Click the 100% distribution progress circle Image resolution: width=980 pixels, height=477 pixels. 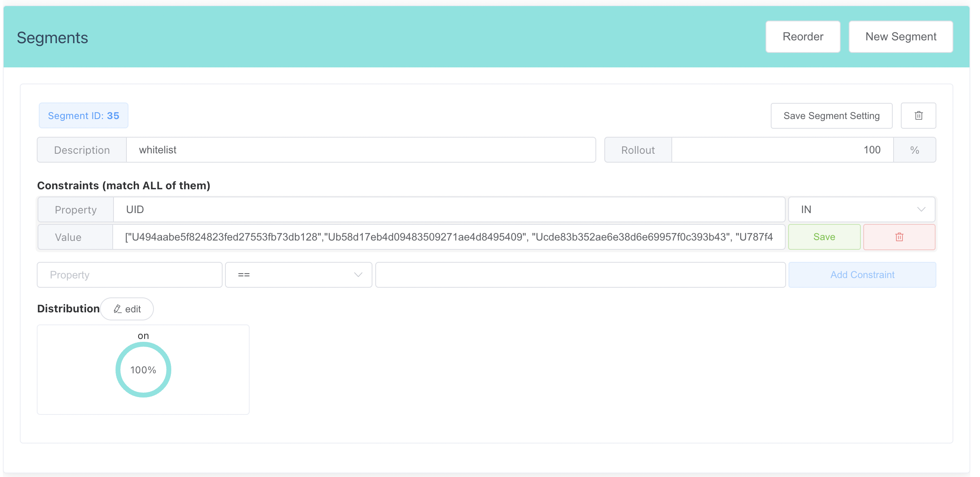(x=143, y=370)
